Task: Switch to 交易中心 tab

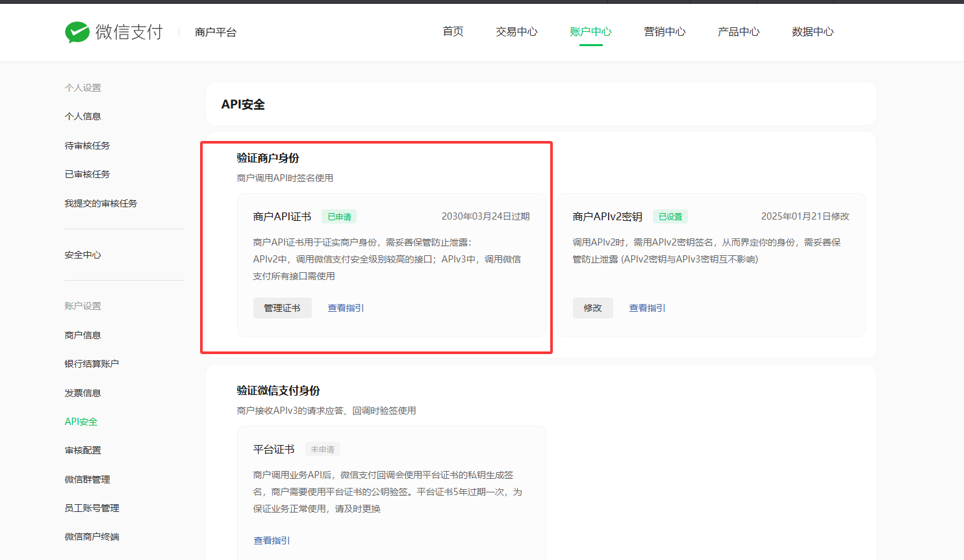Action: (x=516, y=32)
